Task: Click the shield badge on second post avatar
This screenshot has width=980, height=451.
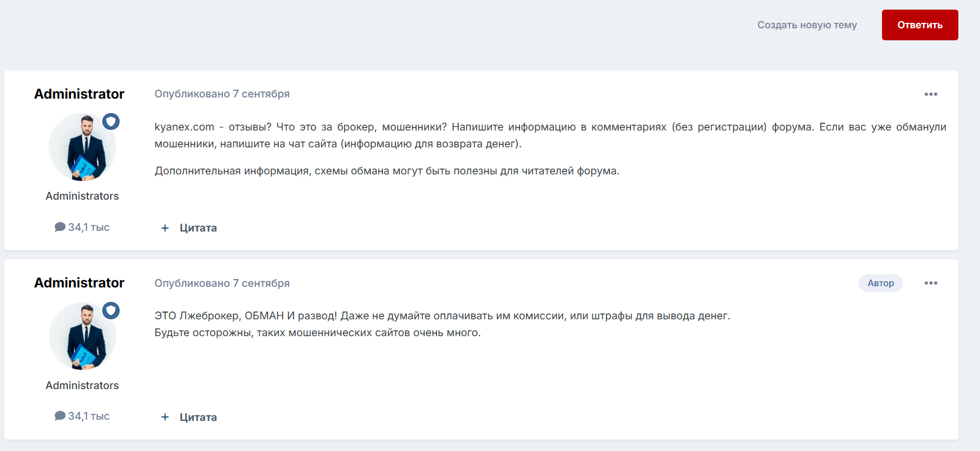Action: tap(111, 311)
